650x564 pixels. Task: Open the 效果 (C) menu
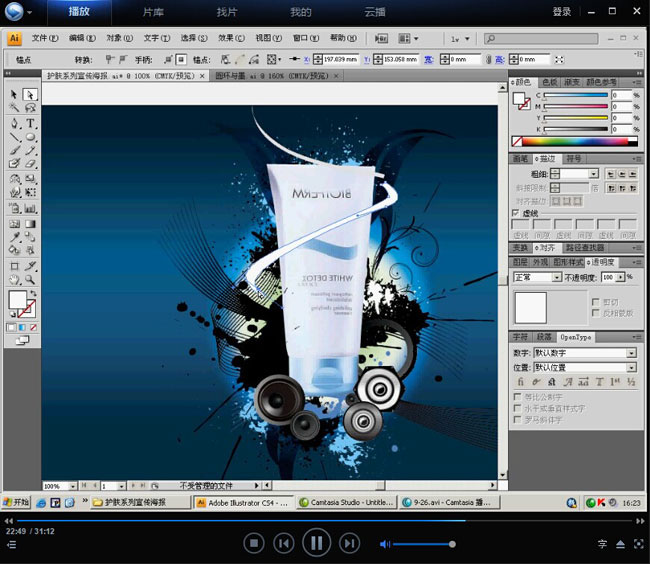(231, 38)
